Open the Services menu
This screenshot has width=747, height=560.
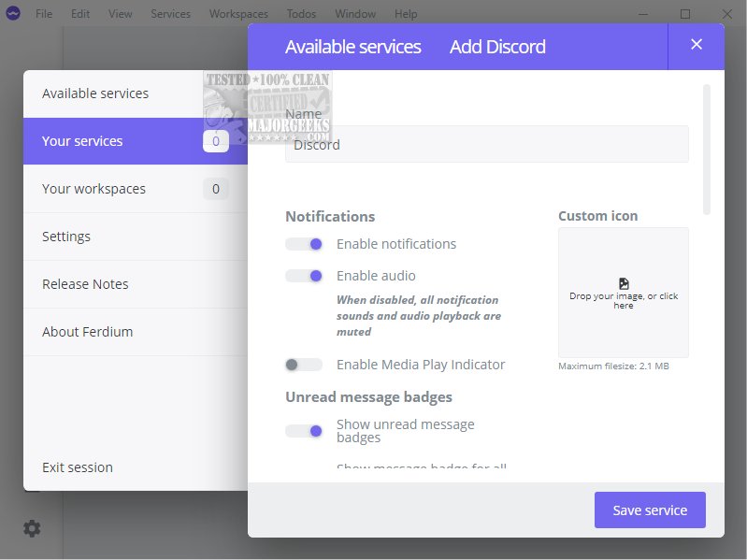[170, 14]
